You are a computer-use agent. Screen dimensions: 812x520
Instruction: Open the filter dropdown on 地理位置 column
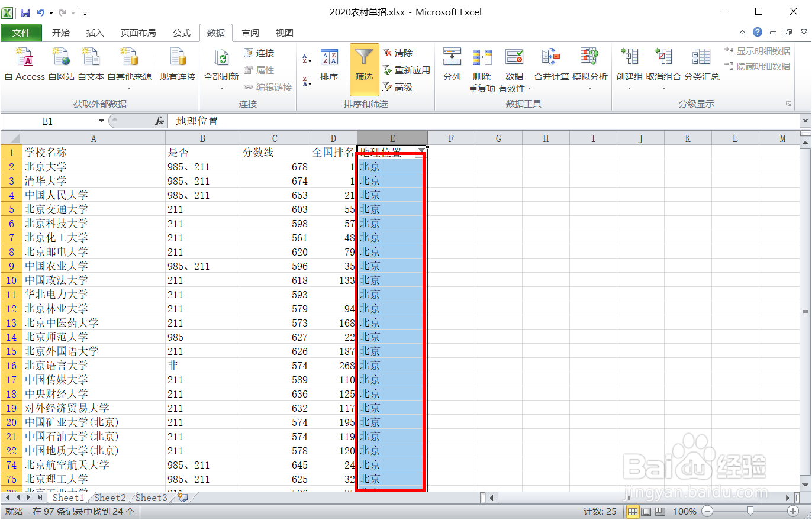click(x=421, y=151)
